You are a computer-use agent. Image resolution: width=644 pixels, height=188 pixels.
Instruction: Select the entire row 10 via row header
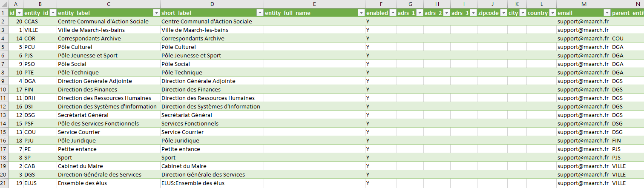(x=4, y=90)
